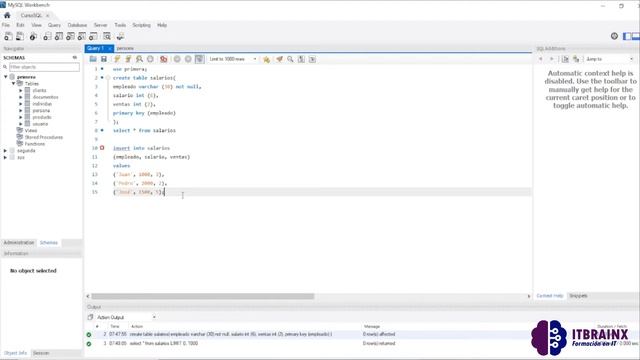
Task: Toggle word wrapping in editor
Action: (x=312, y=59)
